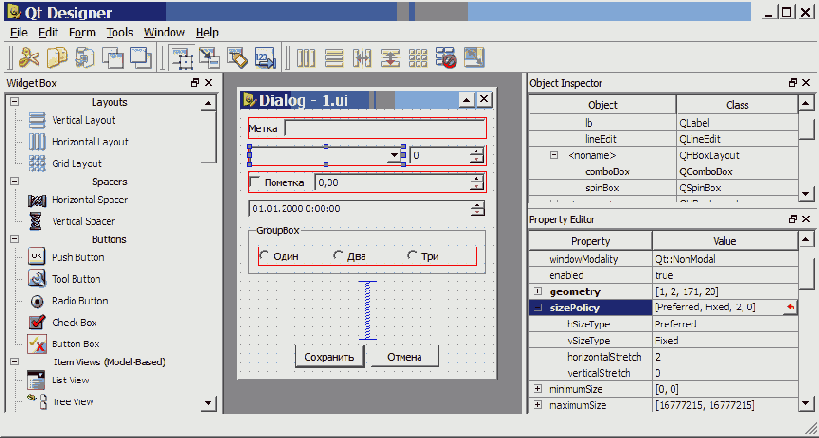Select the Edit Widgets mode icon
819x438 pixels.
pos(183,58)
